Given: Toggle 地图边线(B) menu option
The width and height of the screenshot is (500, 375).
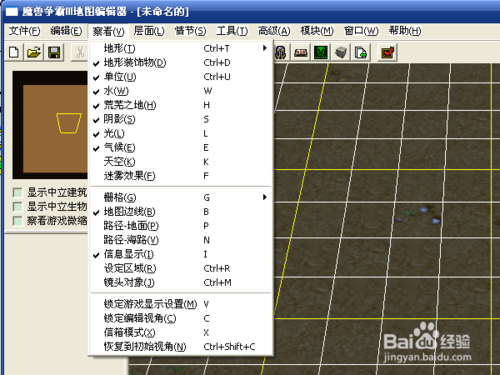Looking at the screenshot, I should pos(181,212).
